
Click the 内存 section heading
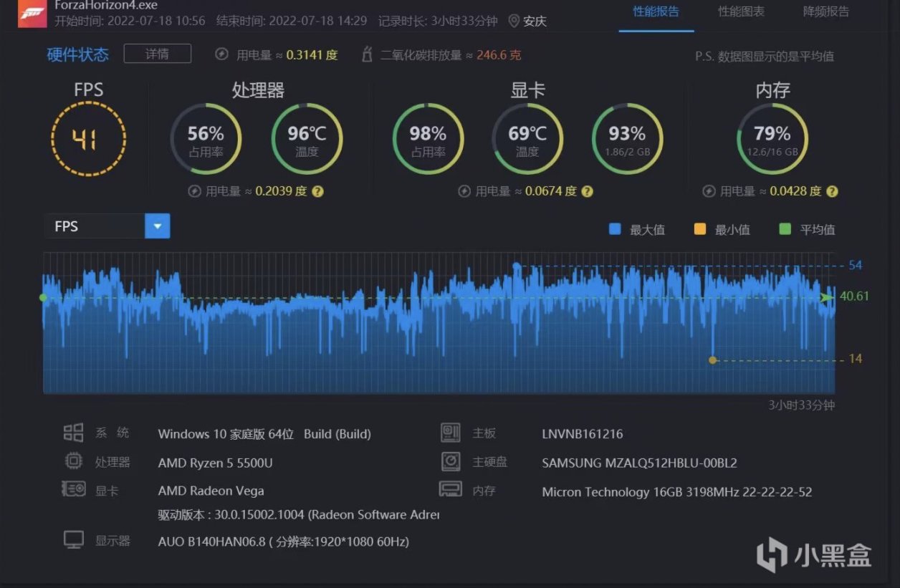click(x=773, y=90)
